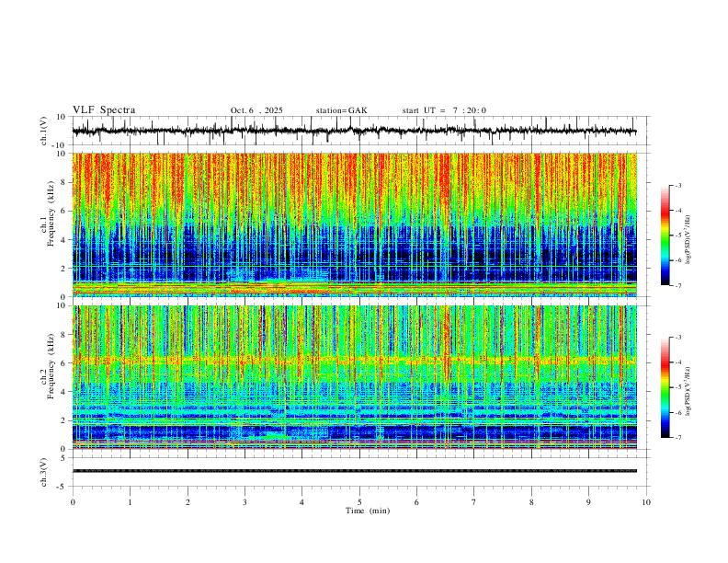Click inside the ch.2 spectrogram panel

click(x=354, y=377)
